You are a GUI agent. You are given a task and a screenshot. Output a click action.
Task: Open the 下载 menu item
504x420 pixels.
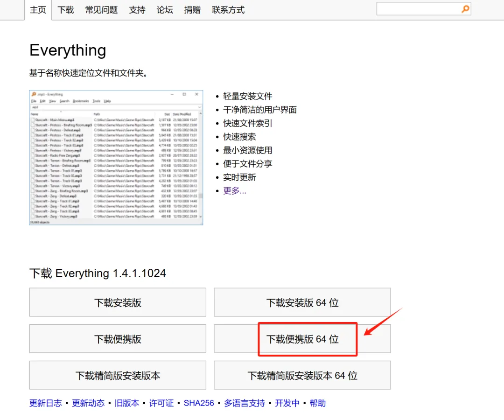(x=66, y=10)
